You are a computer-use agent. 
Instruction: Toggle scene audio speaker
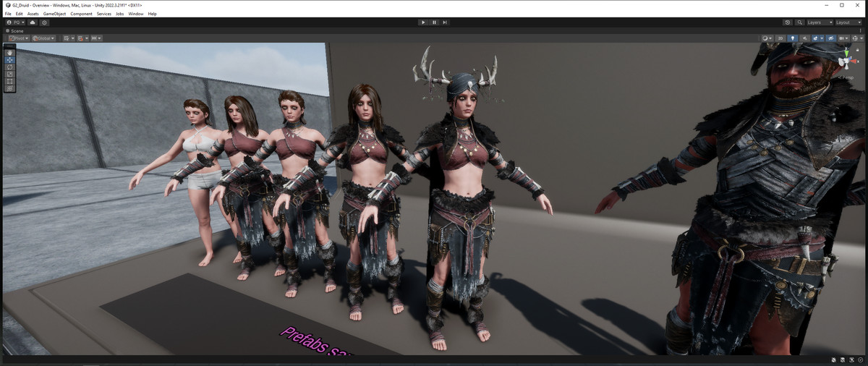[804, 38]
